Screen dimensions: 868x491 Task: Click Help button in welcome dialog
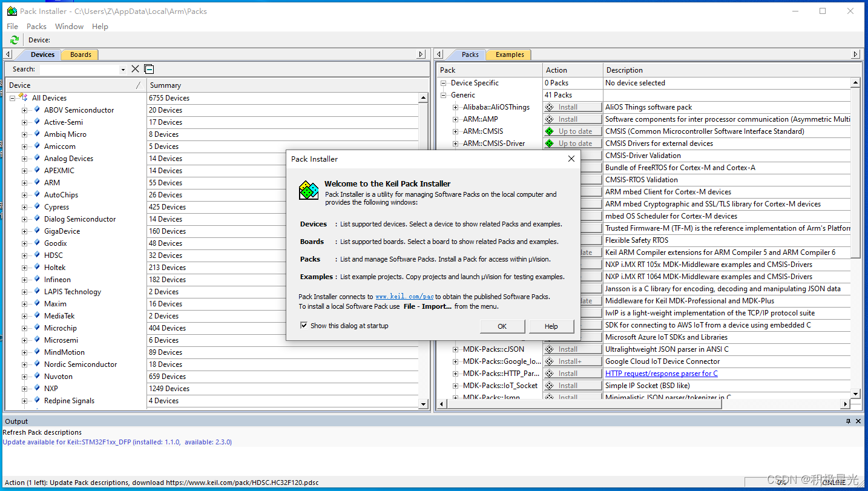[551, 326]
